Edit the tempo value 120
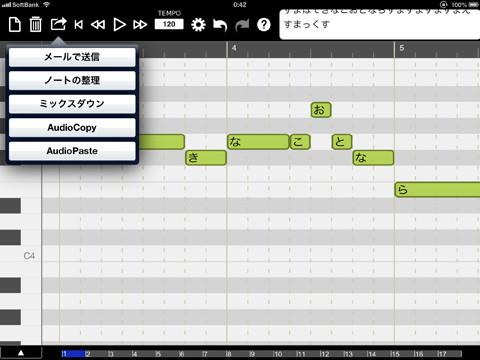480x360 pixels. (169, 24)
